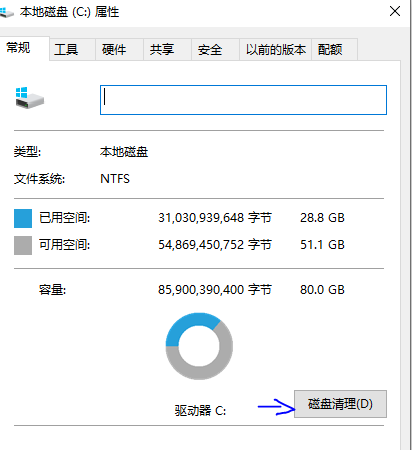Image resolution: width=412 pixels, height=450 pixels.
Task: Click the drive icon with Windows logo
Action: click(x=30, y=98)
